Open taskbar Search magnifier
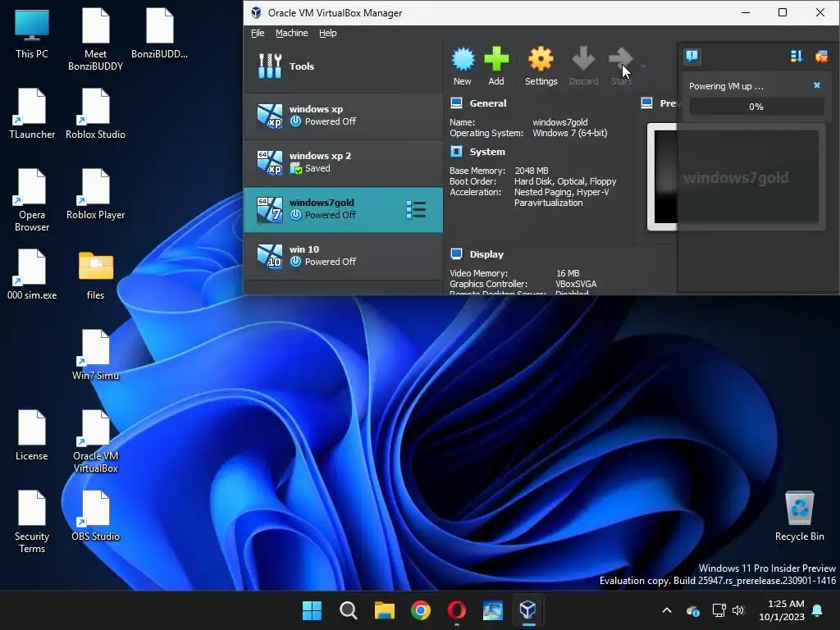This screenshot has width=840, height=630. click(348, 610)
